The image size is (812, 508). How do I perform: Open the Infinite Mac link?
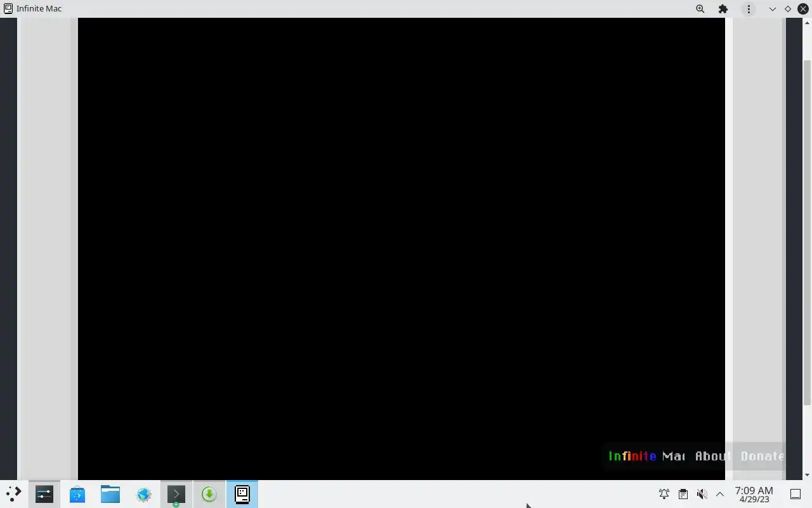coord(646,456)
